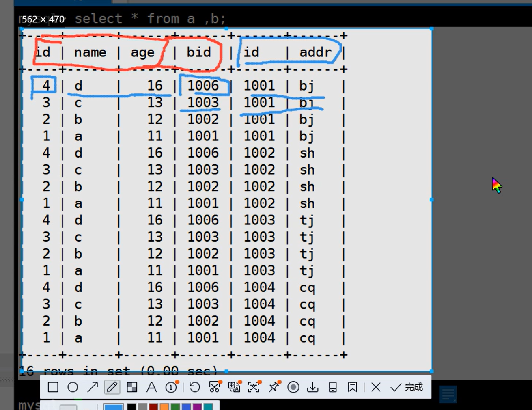Click the bookmark icon in toolbar
Viewport: 532px width, 410px height.
pos(352,387)
